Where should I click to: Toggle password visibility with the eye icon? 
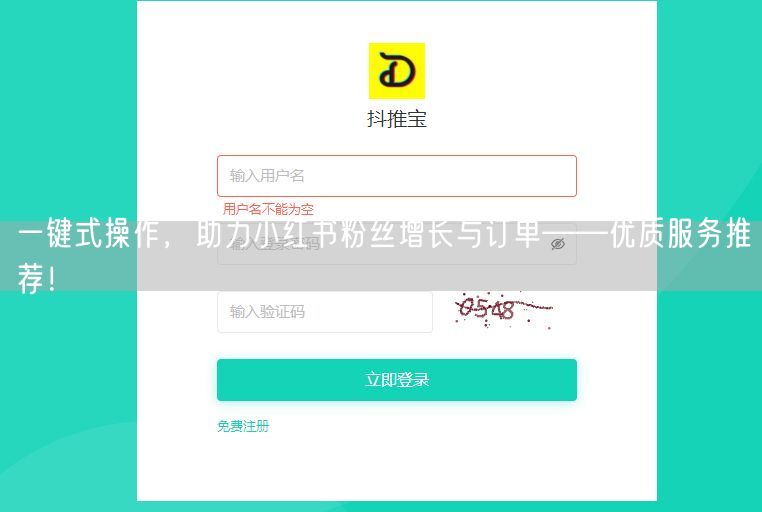(558, 244)
